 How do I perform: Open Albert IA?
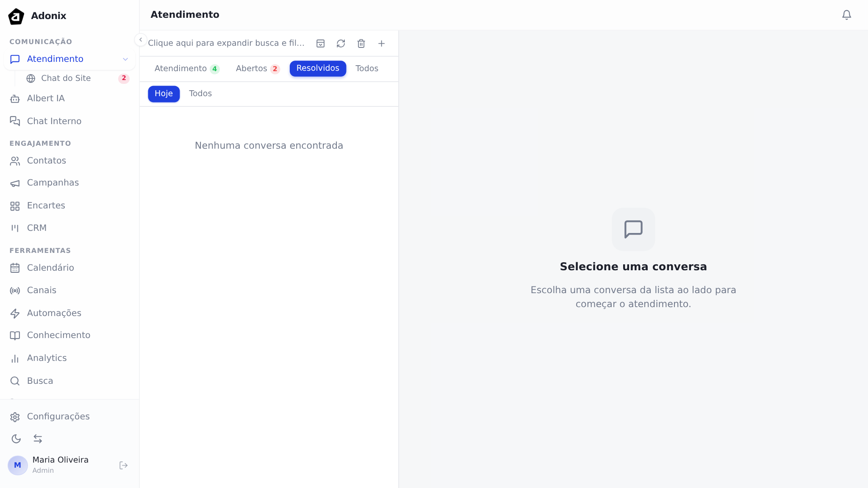[x=69, y=98]
